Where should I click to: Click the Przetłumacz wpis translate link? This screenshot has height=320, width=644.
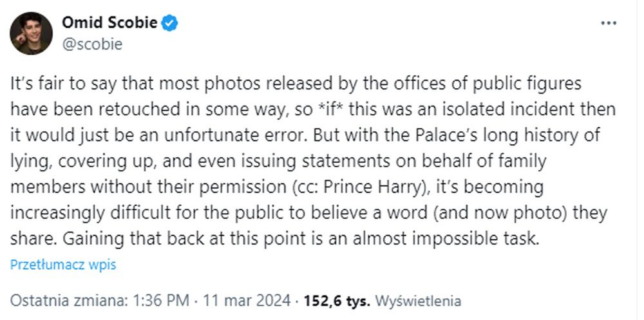[63, 265]
